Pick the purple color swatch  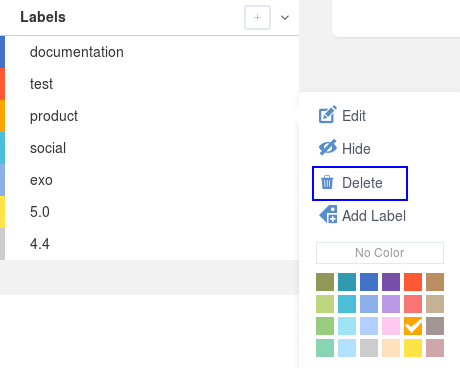[391, 282]
